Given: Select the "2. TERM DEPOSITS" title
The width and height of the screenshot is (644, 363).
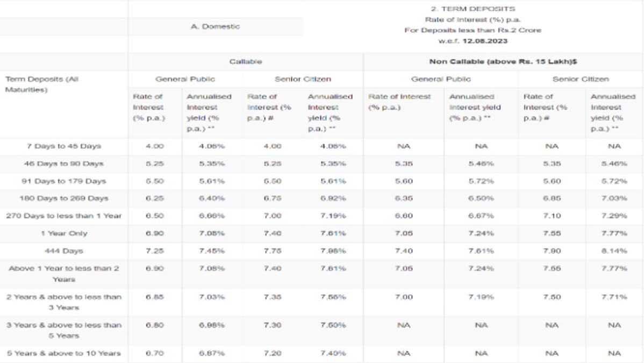Looking at the screenshot, I should tap(473, 9).
